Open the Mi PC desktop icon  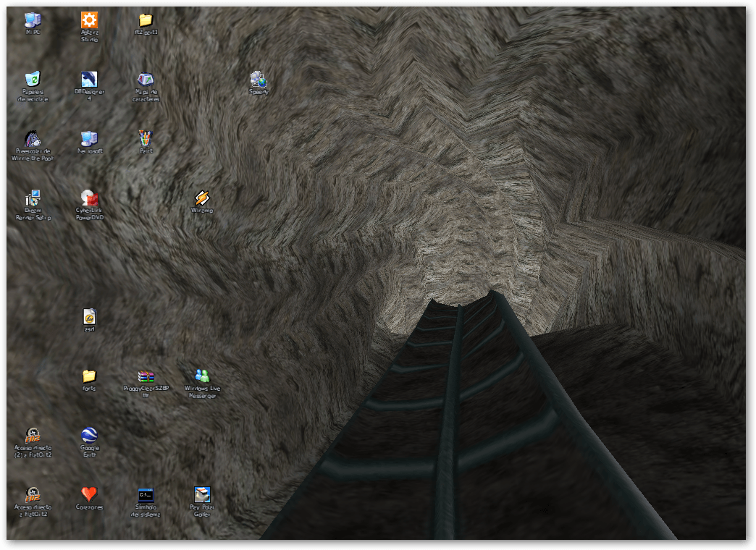pyautogui.click(x=33, y=21)
